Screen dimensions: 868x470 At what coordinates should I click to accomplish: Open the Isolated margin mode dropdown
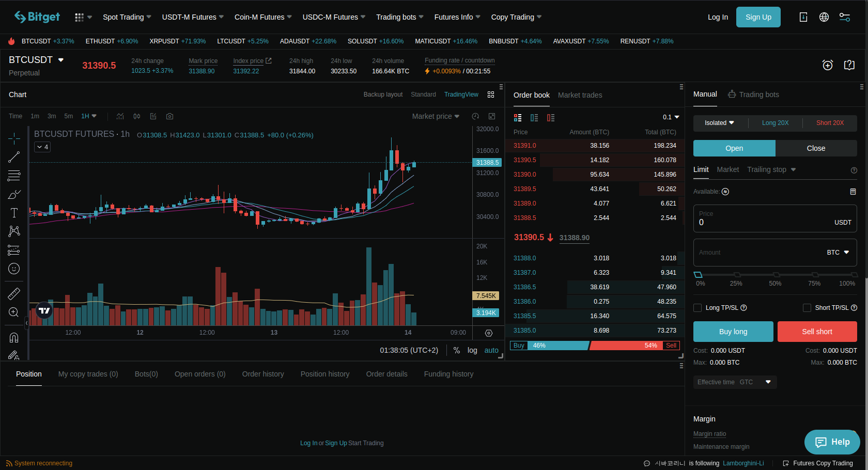click(x=719, y=123)
